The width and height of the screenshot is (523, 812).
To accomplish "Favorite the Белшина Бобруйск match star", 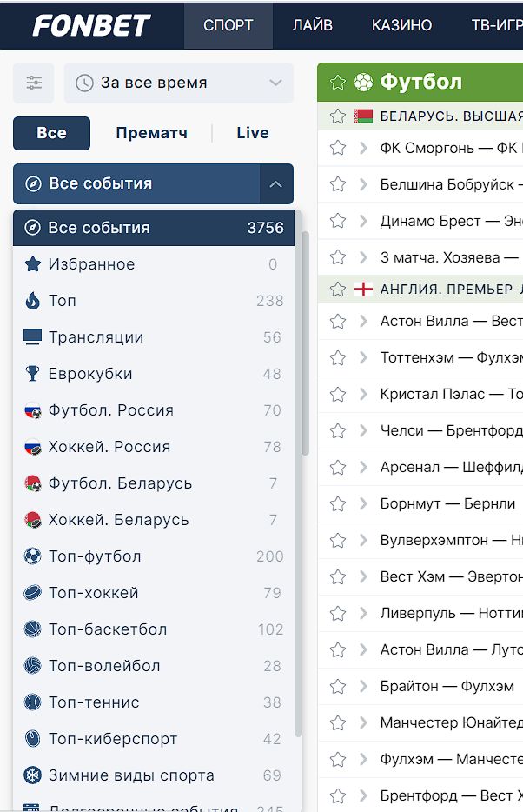I will (338, 184).
